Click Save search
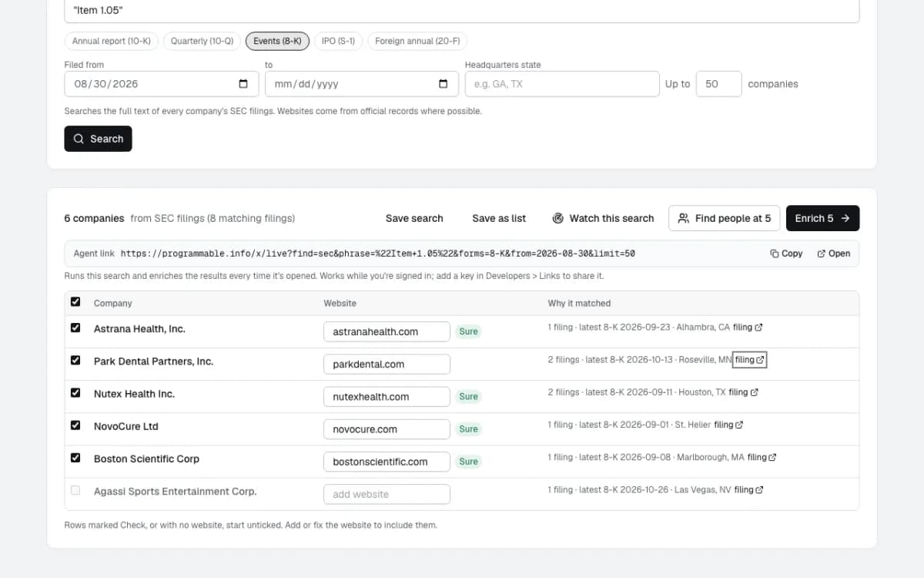The width and height of the screenshot is (924, 578). [x=414, y=218]
